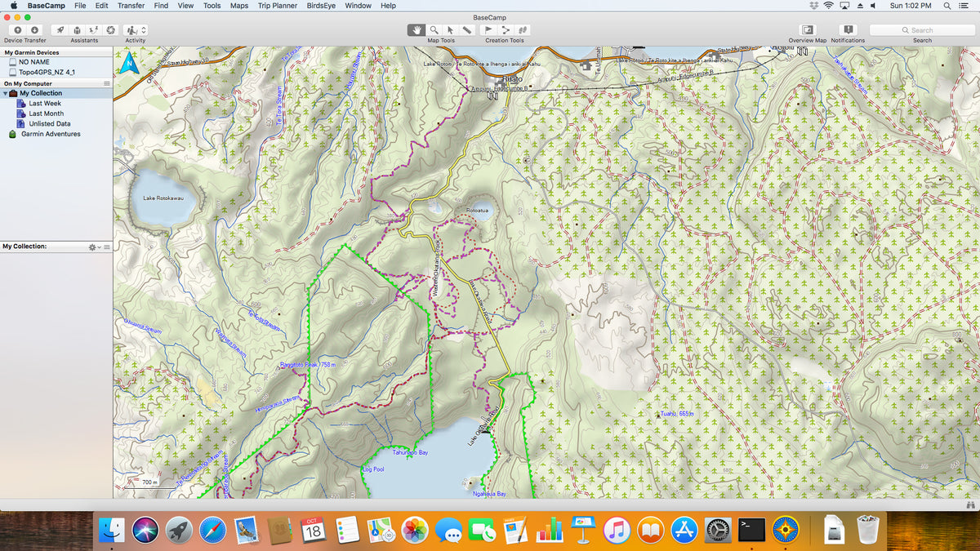Open the Photos app in the Dock
The width and height of the screenshot is (980, 551).
(415, 530)
